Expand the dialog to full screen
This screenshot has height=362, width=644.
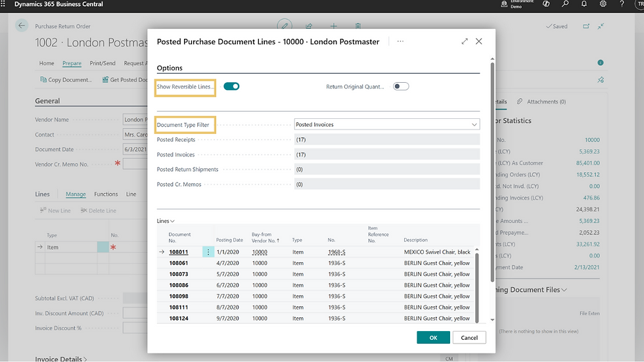(465, 41)
